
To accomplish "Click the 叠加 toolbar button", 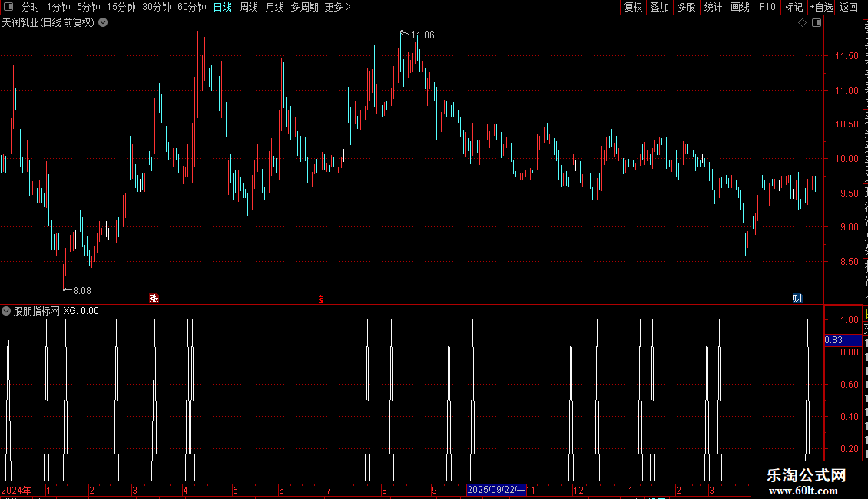I will coord(659,7).
